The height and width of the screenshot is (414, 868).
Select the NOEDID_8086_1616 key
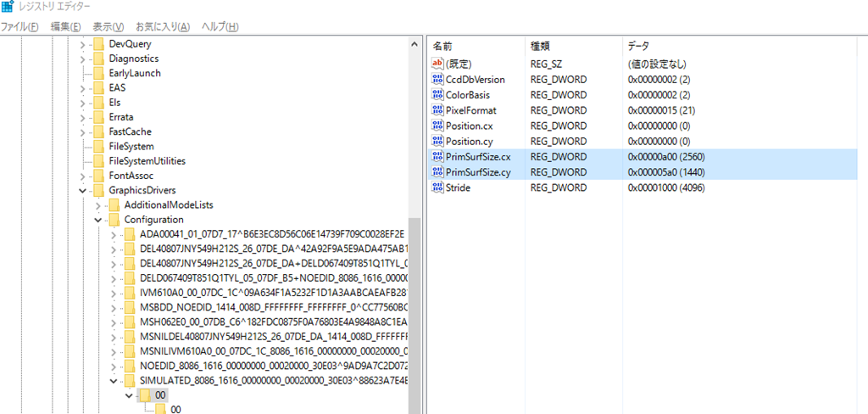(274, 366)
